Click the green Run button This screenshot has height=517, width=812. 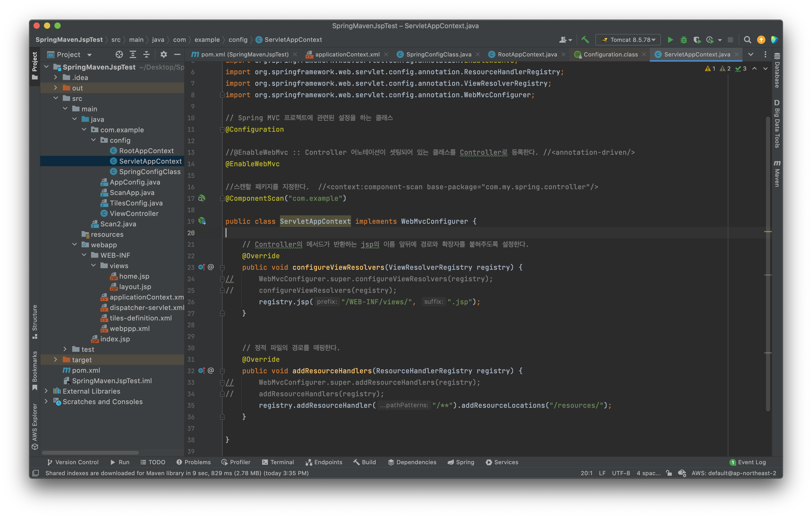coord(670,40)
